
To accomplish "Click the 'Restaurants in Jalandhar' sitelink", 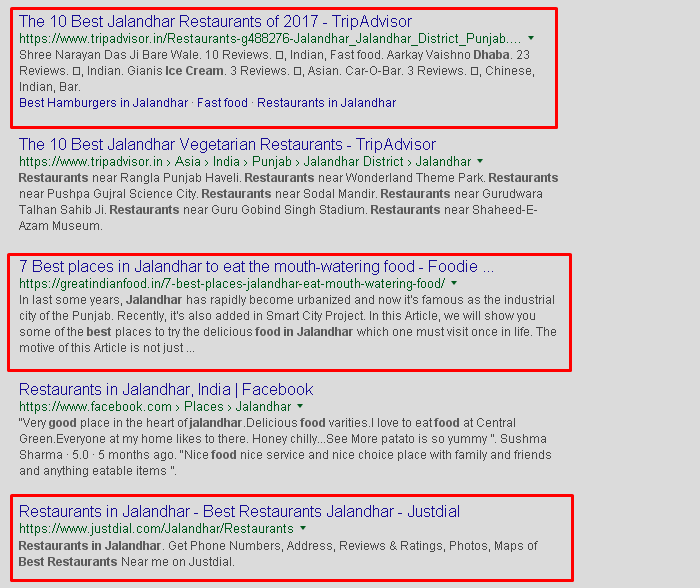I will tap(326, 103).
